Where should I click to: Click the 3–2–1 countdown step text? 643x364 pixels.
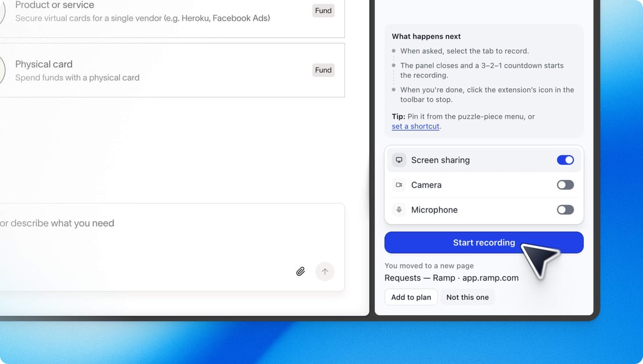(x=482, y=70)
